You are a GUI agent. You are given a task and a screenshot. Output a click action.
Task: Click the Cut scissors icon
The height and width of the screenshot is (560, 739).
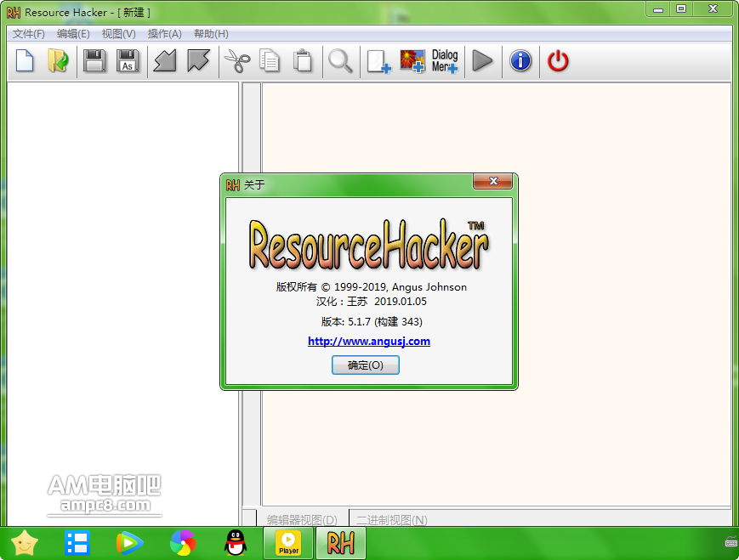point(237,60)
